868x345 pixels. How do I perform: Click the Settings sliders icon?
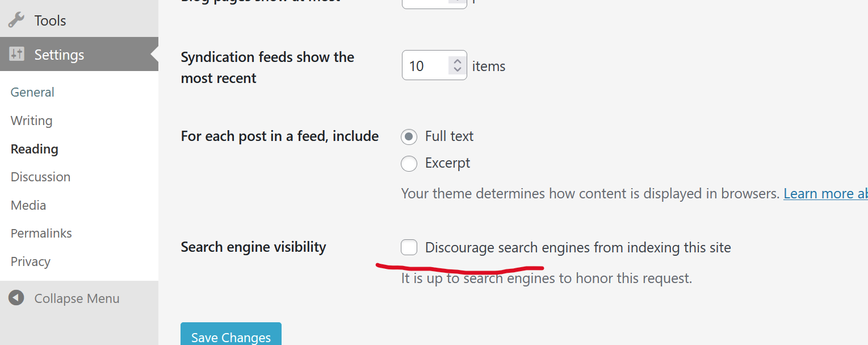[16, 55]
